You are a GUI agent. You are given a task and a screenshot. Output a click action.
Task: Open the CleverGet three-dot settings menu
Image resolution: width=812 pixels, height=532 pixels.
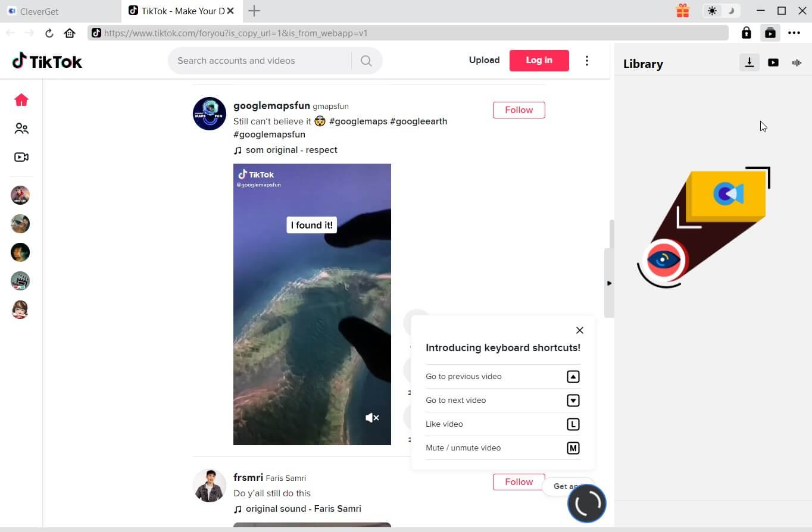(794, 33)
